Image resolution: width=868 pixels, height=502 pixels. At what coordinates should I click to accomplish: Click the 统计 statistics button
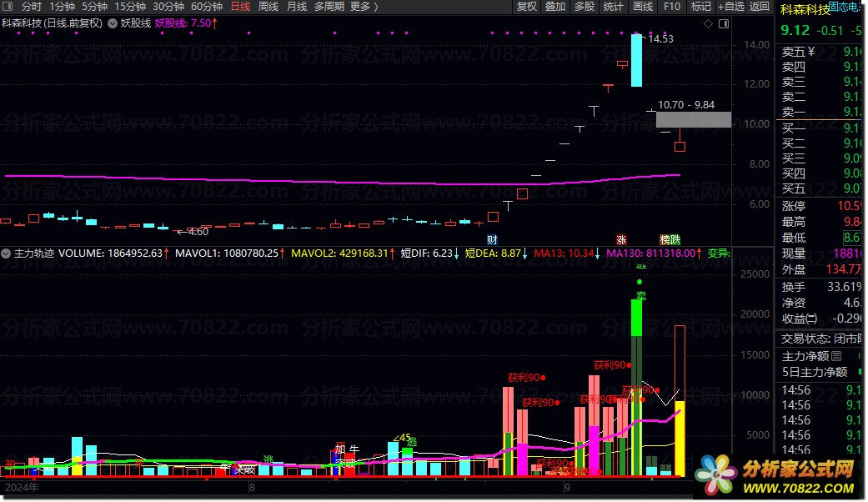[613, 7]
